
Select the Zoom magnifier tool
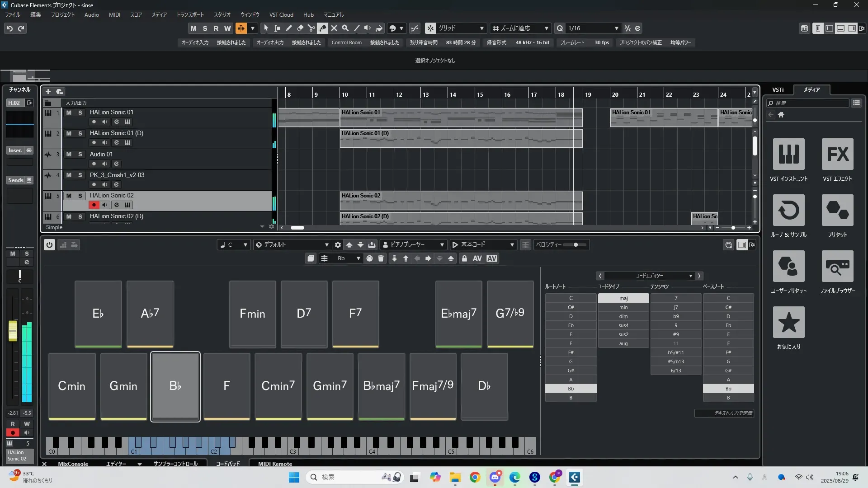345,28
